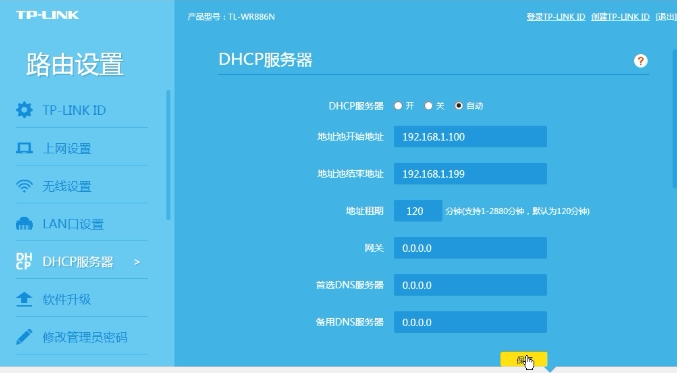Click the 退出 logout link
The height and width of the screenshot is (373, 677).
(x=666, y=17)
